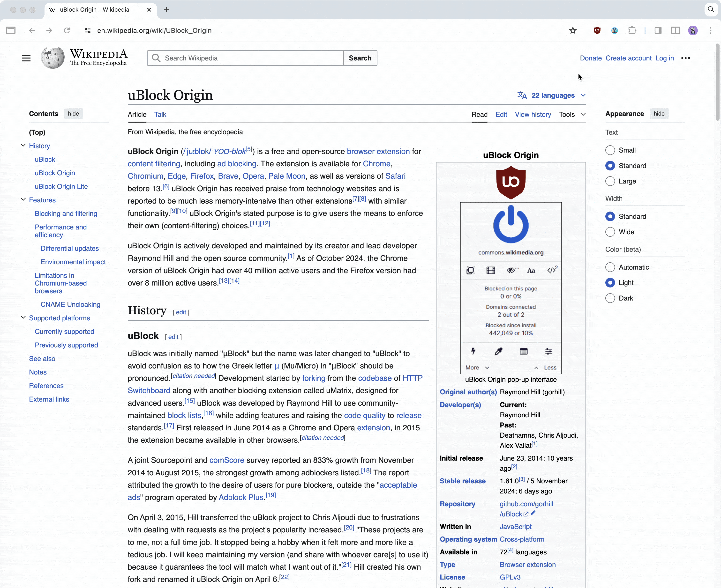Bookmark this page with the star icon

(x=572, y=30)
